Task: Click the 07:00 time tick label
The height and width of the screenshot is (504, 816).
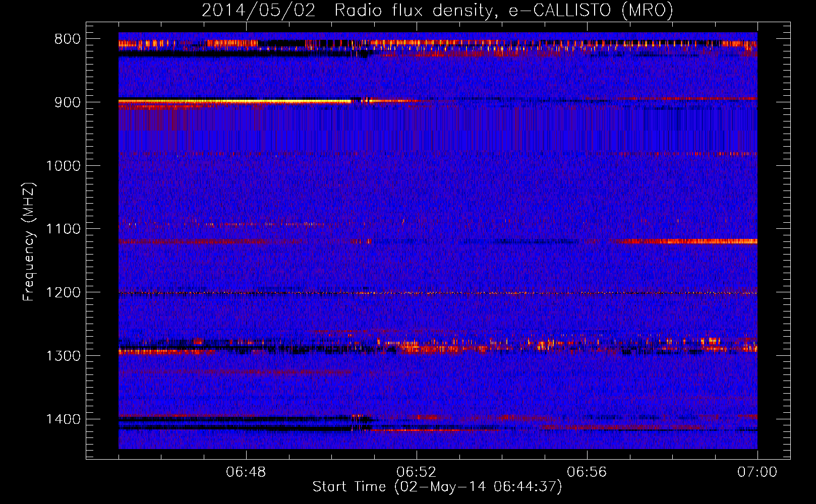Action: (757, 472)
